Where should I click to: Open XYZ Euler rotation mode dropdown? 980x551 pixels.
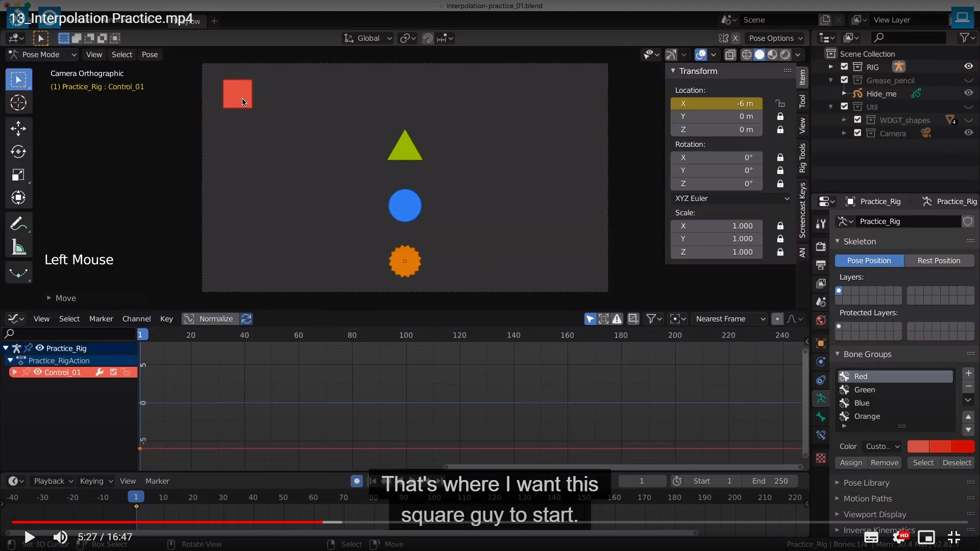[731, 198]
